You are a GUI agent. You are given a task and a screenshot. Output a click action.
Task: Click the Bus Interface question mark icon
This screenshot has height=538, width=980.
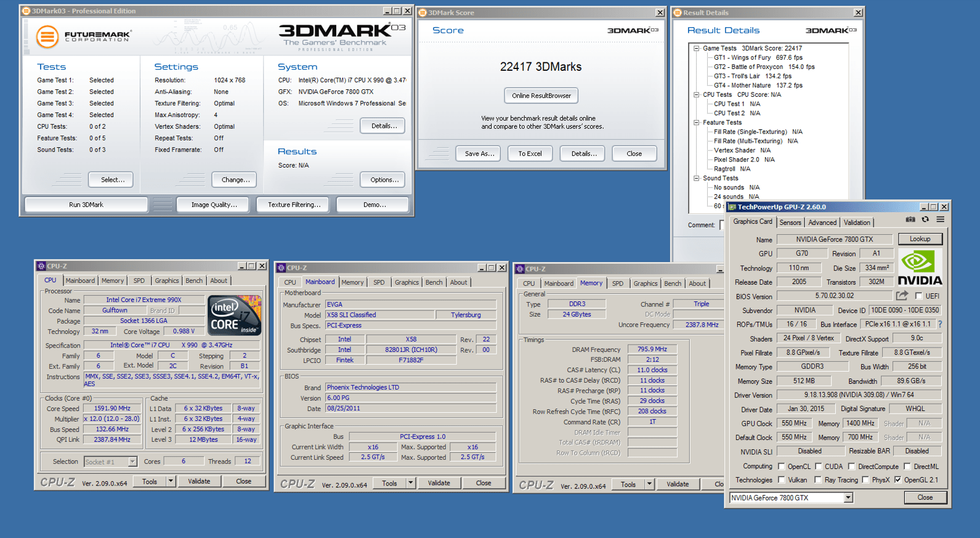coord(940,324)
